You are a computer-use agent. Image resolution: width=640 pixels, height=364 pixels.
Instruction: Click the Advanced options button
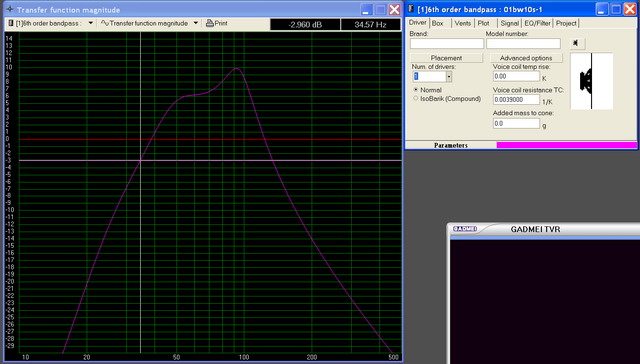pos(526,58)
